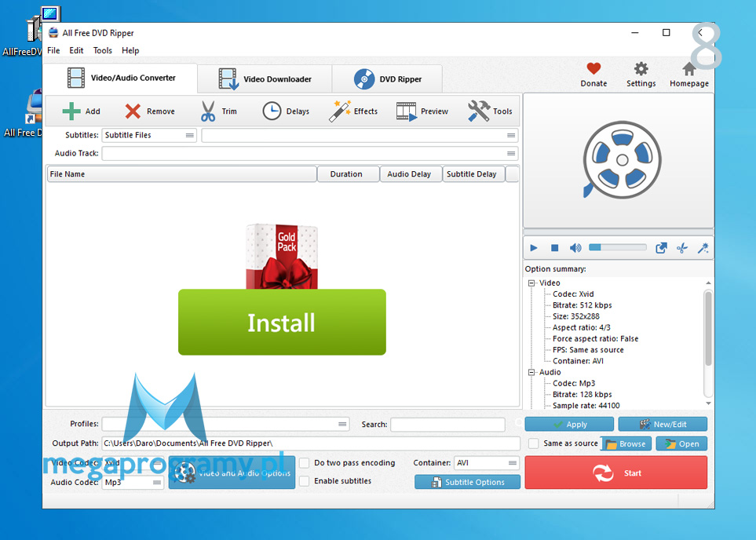Screen dimensions: 756x540
Task: Select FPS: Same as source entry
Action: pos(588,349)
